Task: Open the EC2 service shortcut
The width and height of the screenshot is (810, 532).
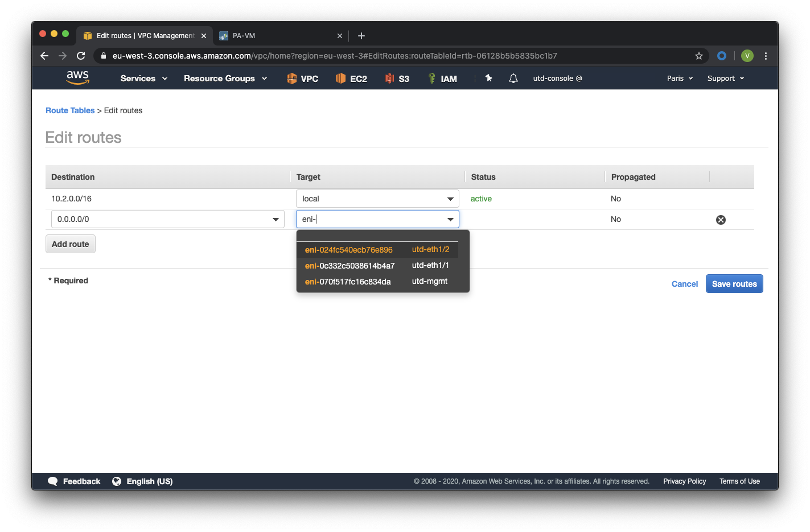Action: [351, 79]
